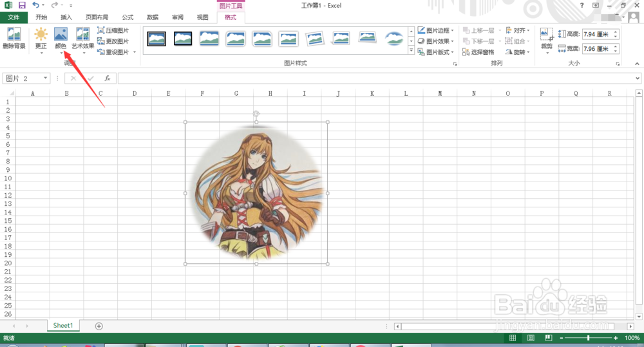Screen dimensions: 644x347
Task: Click the Remove Background (删除背景) icon
Action: [x=14, y=38]
